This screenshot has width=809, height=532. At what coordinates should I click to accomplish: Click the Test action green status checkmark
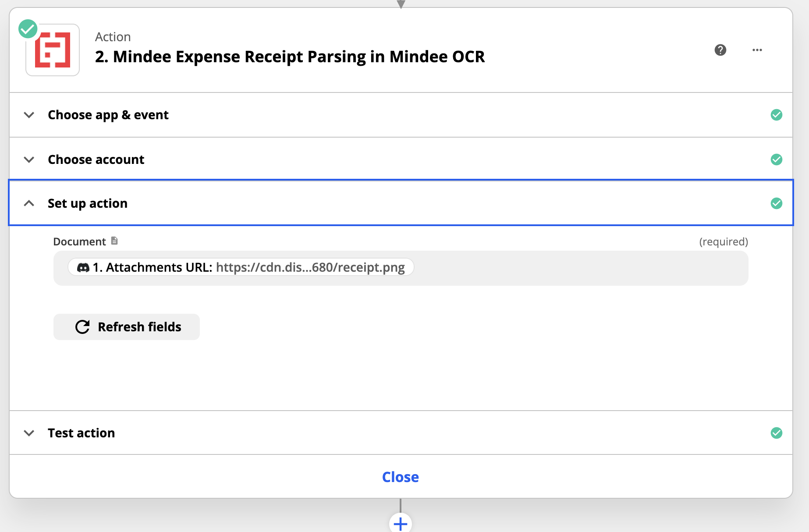coord(776,433)
